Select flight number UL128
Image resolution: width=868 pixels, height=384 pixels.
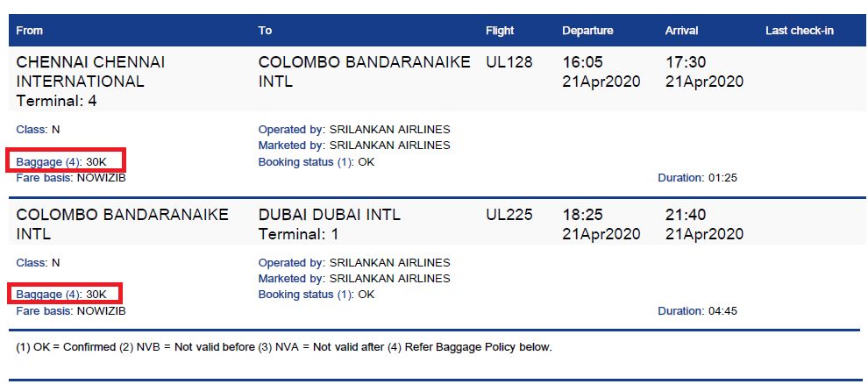pos(509,63)
